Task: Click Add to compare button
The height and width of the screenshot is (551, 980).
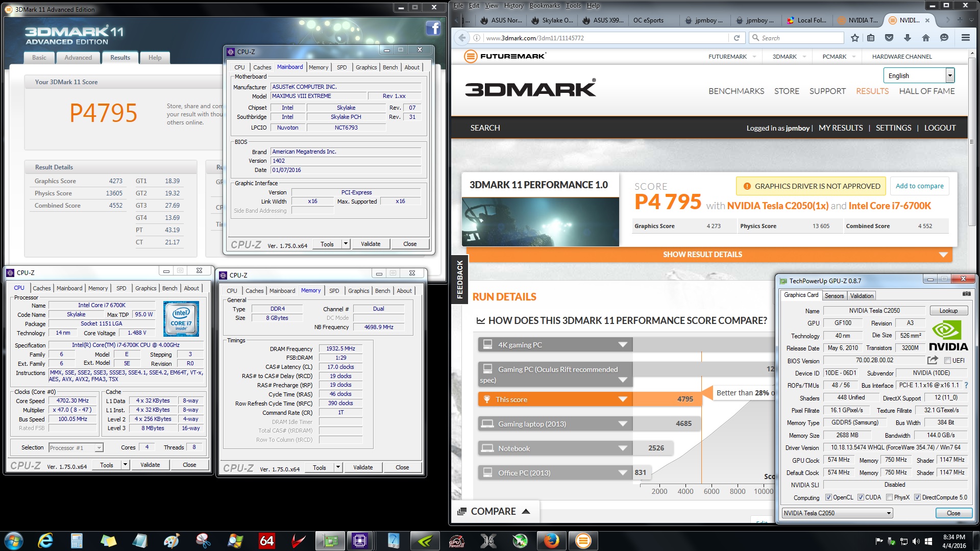Action: [919, 186]
